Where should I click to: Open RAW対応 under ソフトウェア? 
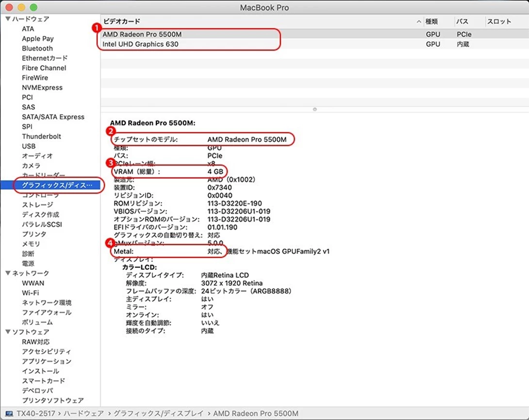click(36, 342)
